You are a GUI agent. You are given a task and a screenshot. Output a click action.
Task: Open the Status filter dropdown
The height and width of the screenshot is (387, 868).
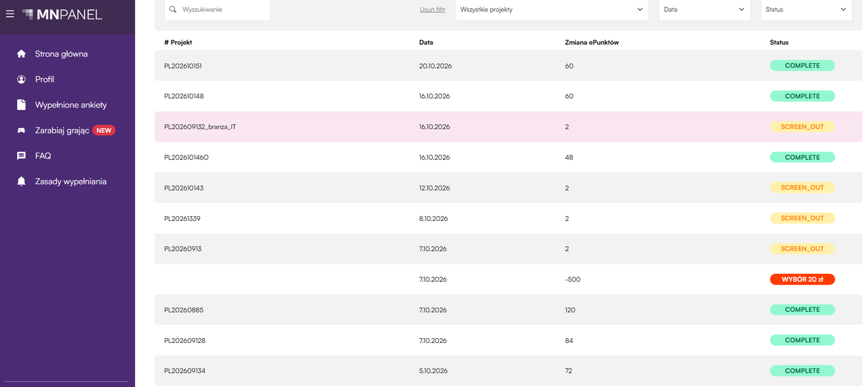coord(806,9)
